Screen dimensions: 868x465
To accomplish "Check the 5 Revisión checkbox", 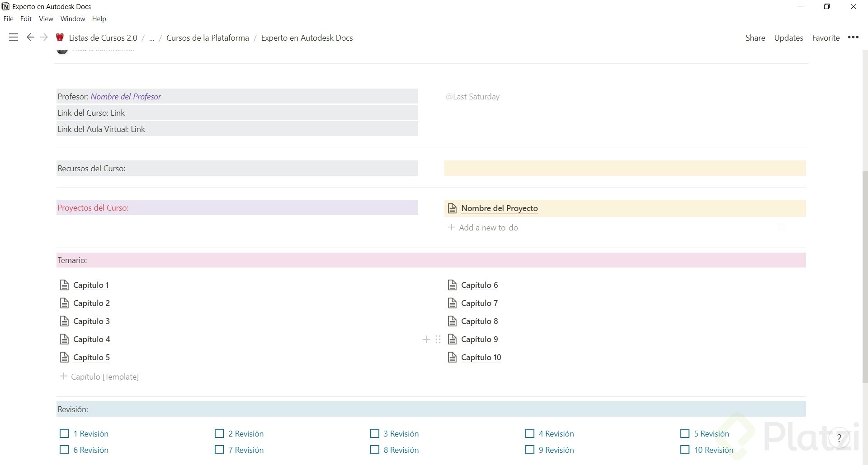I will [685, 434].
